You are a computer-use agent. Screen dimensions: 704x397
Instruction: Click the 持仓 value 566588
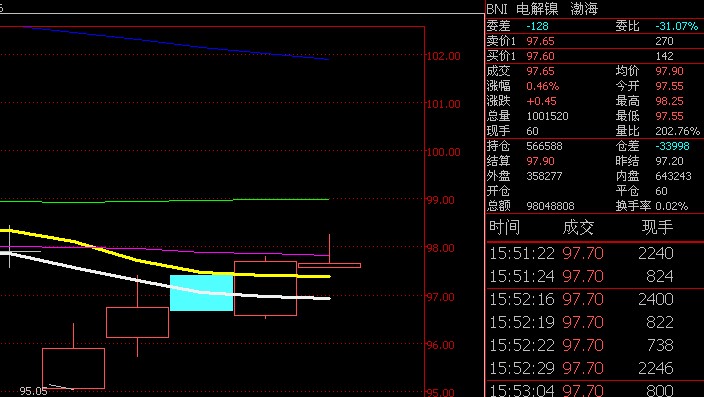(x=544, y=146)
